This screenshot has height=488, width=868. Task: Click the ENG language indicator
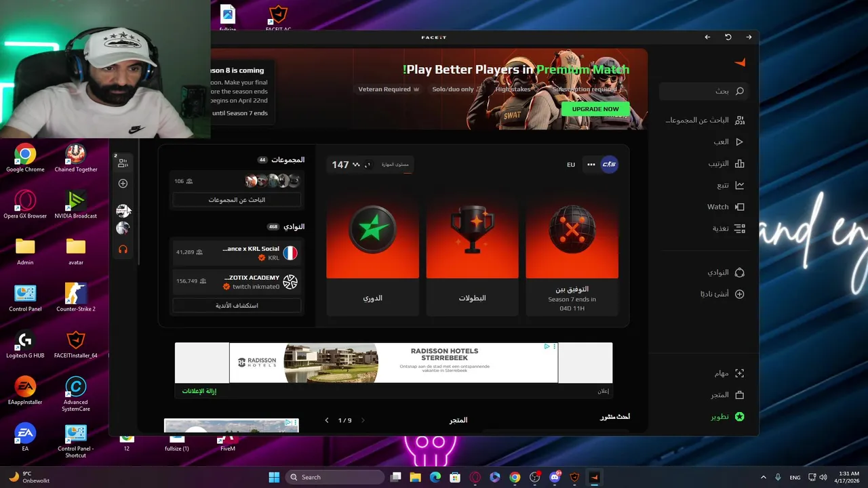795,478
